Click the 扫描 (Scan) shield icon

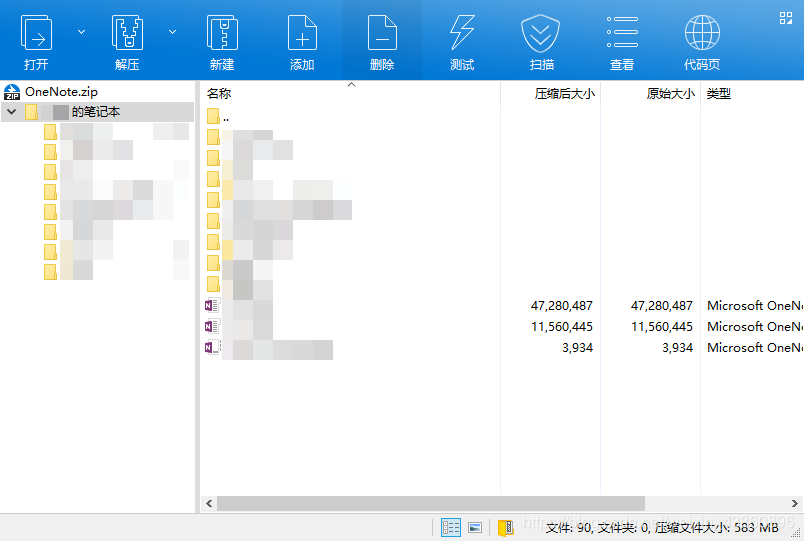pos(540,33)
